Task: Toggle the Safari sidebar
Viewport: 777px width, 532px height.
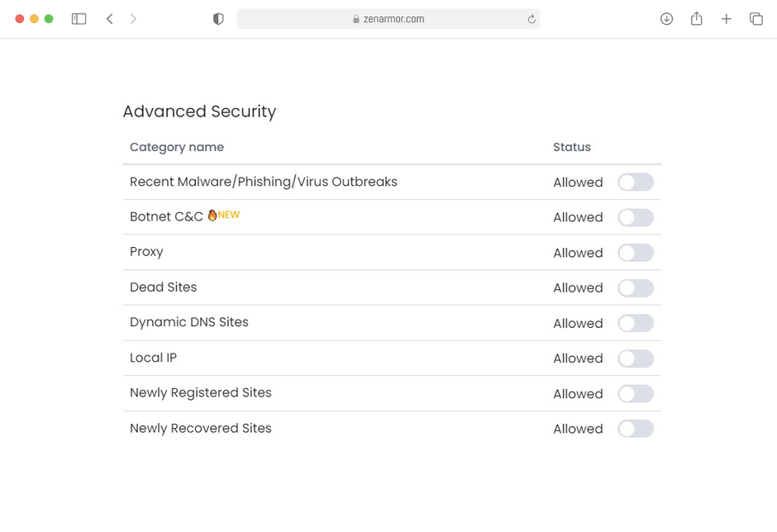Action: coord(79,18)
